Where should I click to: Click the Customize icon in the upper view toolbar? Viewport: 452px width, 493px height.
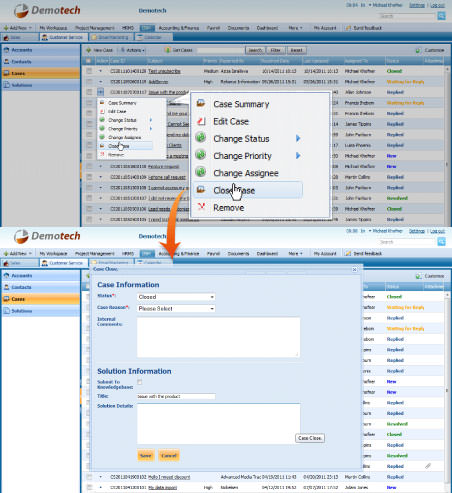(x=418, y=50)
